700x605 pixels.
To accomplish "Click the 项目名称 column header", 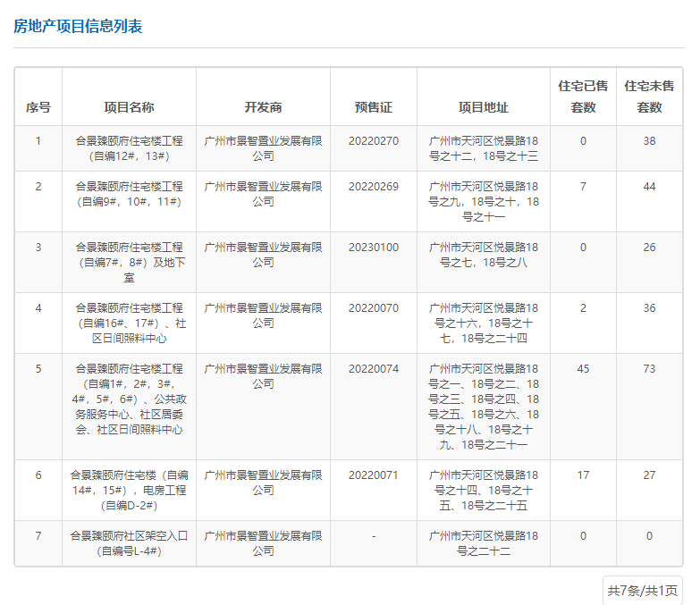I will coord(129,107).
